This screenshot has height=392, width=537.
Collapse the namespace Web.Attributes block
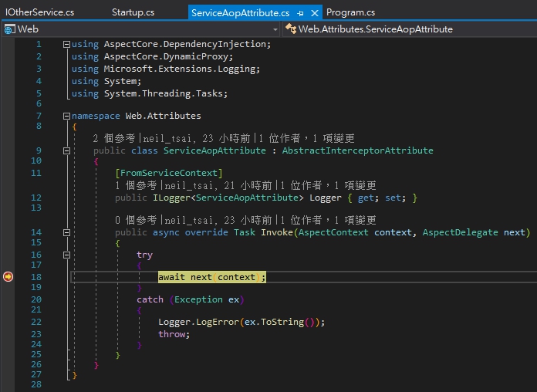tap(66, 116)
